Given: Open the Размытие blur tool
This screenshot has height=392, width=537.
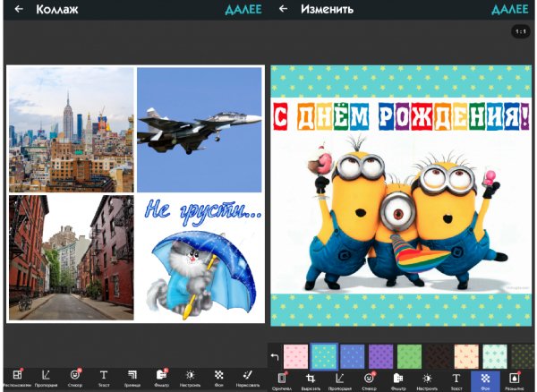Looking at the screenshot, I should click(x=515, y=381).
